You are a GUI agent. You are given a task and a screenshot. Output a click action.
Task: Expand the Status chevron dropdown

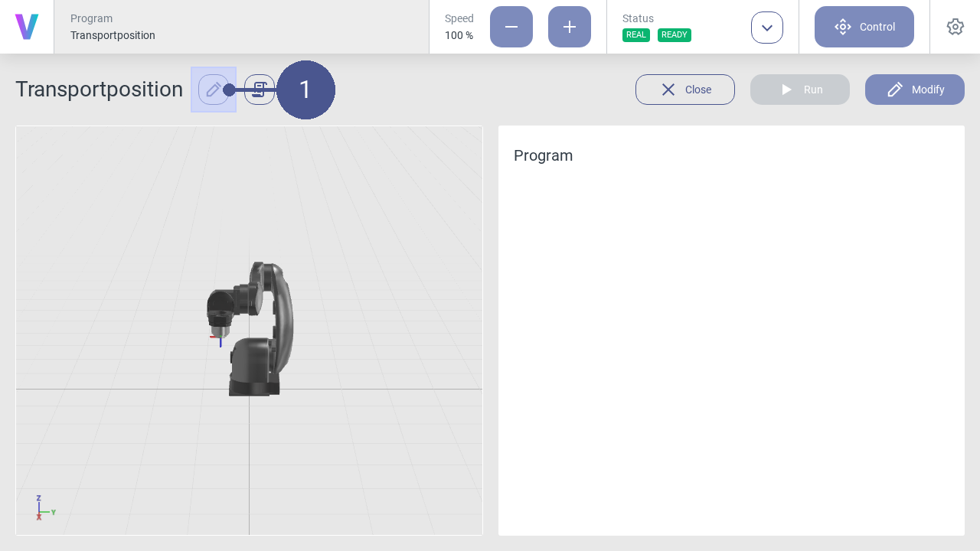pyautogui.click(x=767, y=28)
